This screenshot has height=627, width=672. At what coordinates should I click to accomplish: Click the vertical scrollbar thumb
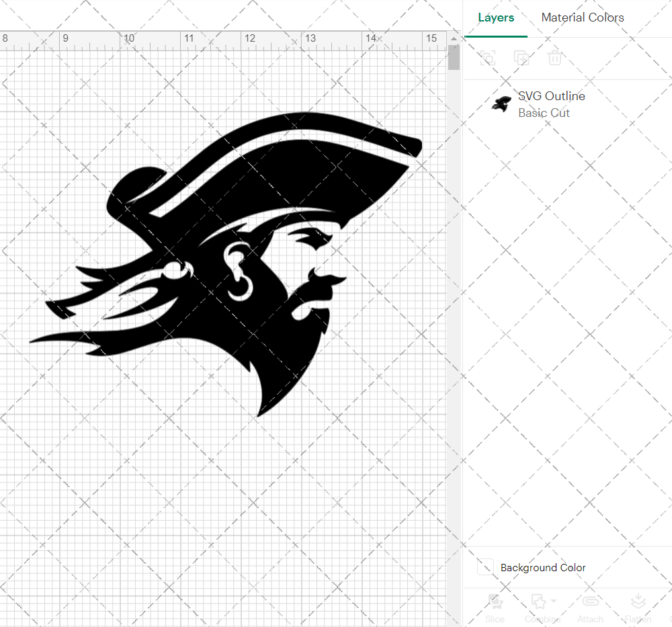(454, 57)
